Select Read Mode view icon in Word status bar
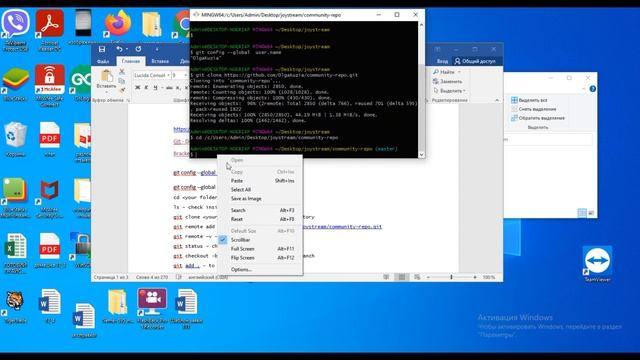Screen dimensions: 640x360 pos(386,277)
